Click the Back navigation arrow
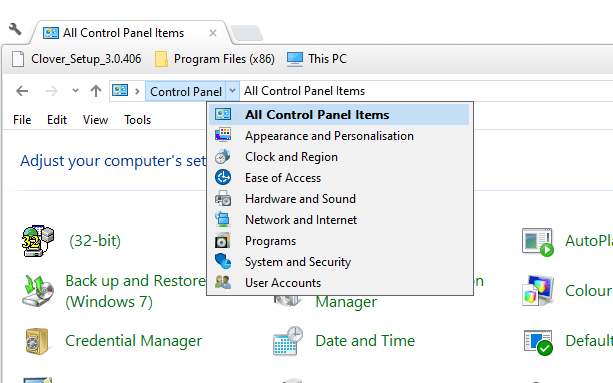Image resolution: width=613 pixels, height=383 pixels. coord(22,91)
